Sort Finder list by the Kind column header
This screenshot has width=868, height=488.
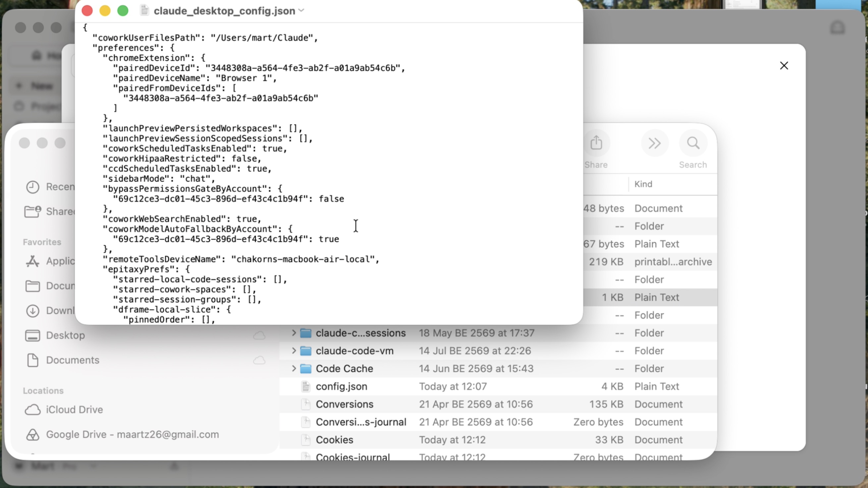pos(643,184)
